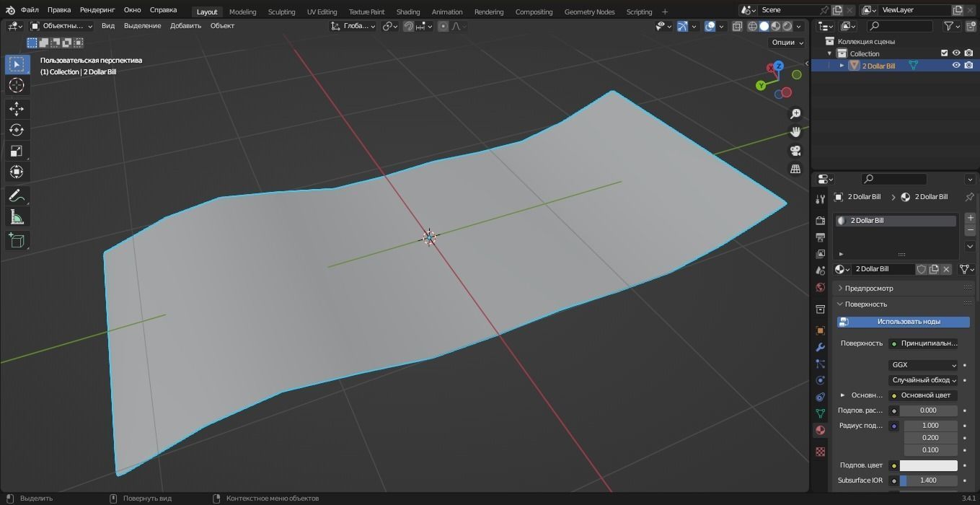Disable 2 Dollar Bill in renders
Viewport: 980px width, 505px height.
(x=968, y=66)
